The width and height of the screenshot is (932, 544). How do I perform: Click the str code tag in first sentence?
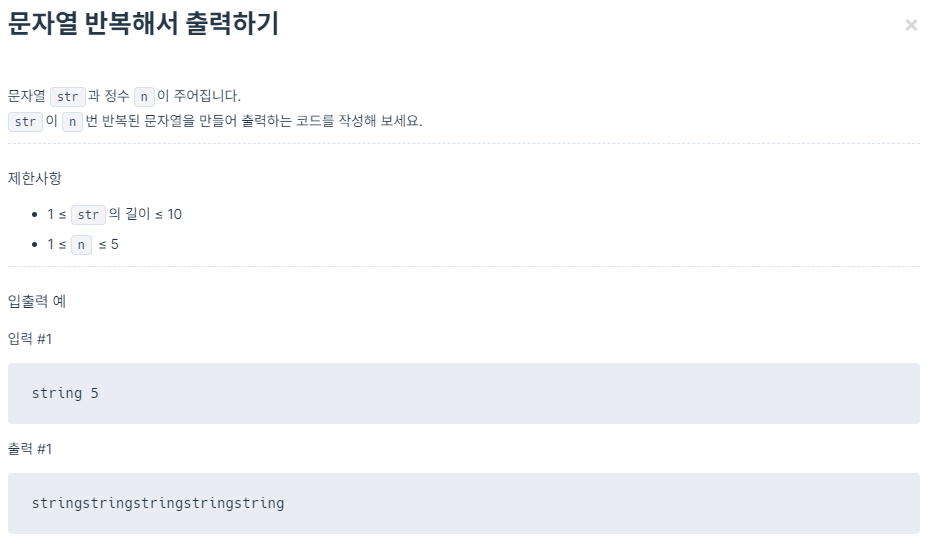(x=68, y=96)
